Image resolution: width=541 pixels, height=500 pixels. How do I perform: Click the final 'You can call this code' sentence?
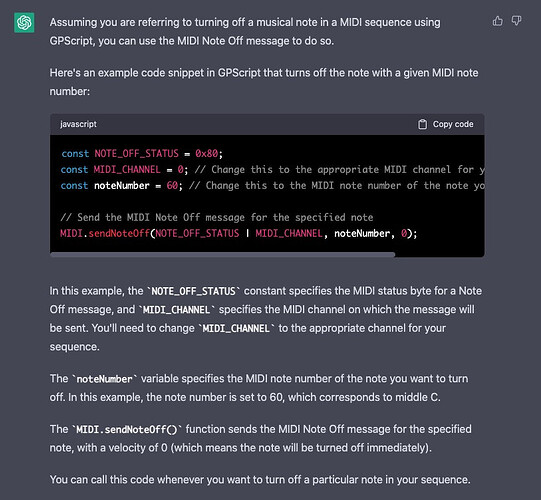[x=260, y=480]
